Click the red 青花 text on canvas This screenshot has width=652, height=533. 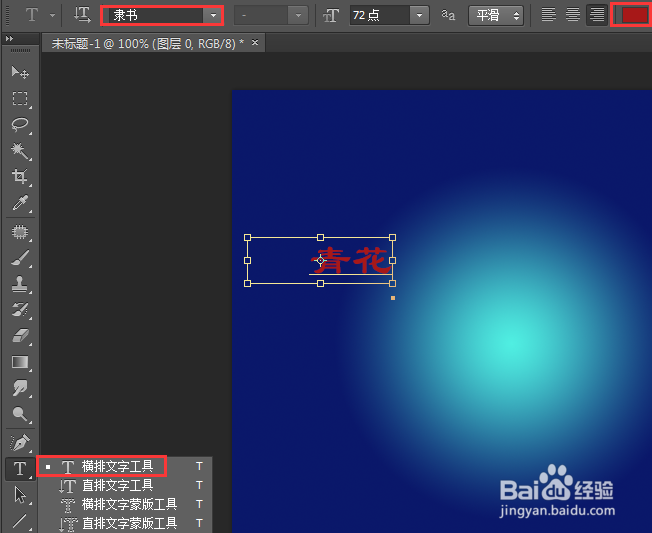point(352,260)
